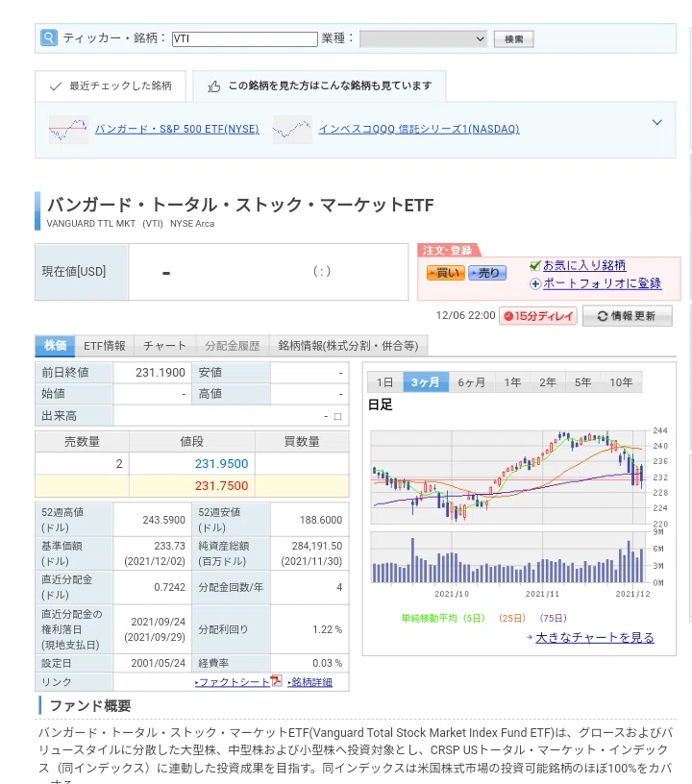Click the plus icon for portfolio registration
The height and width of the screenshot is (784, 692).
(535, 283)
